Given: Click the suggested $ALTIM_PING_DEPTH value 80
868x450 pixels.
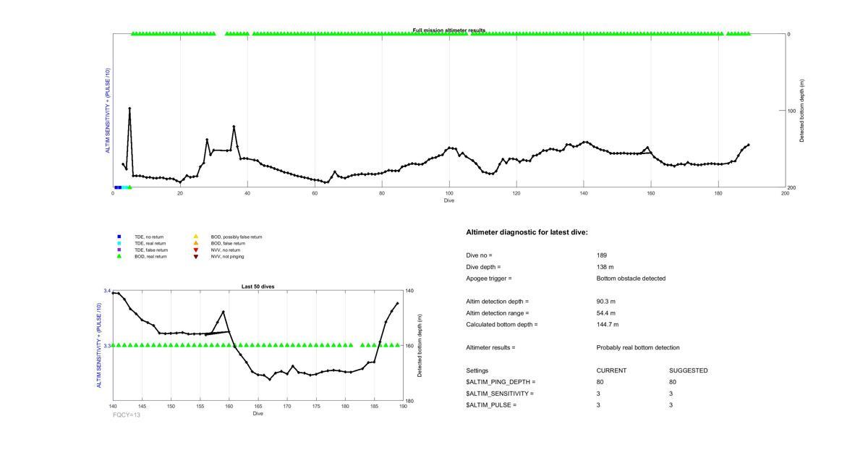Looking at the screenshot, I should tap(673, 382).
